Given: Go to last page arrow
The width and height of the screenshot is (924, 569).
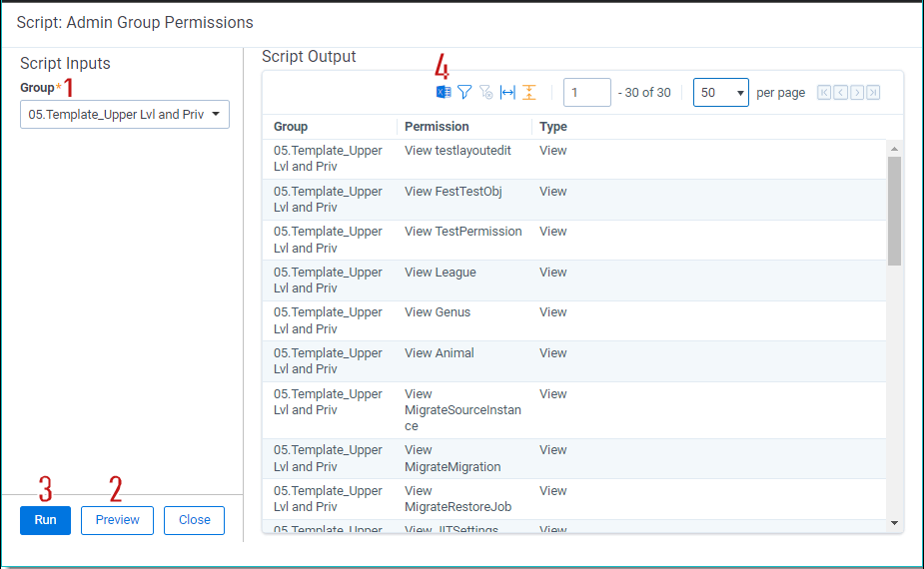Looking at the screenshot, I should coord(873,93).
